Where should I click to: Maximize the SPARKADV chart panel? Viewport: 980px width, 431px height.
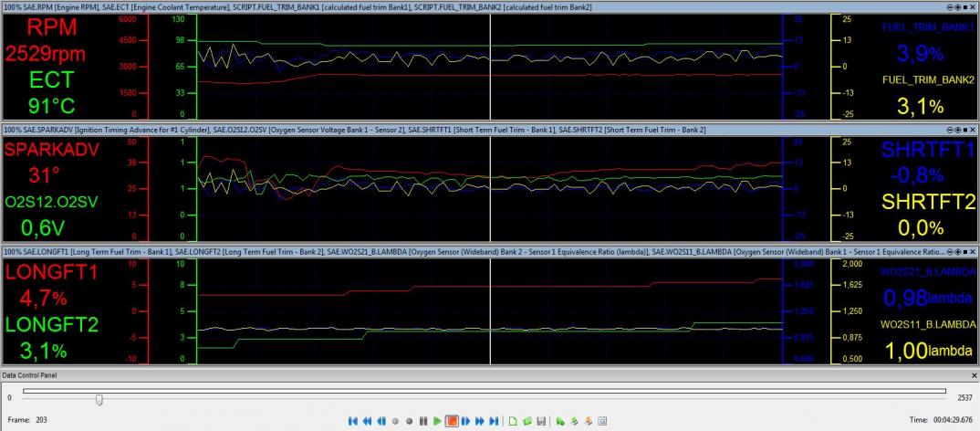pyautogui.click(x=965, y=130)
